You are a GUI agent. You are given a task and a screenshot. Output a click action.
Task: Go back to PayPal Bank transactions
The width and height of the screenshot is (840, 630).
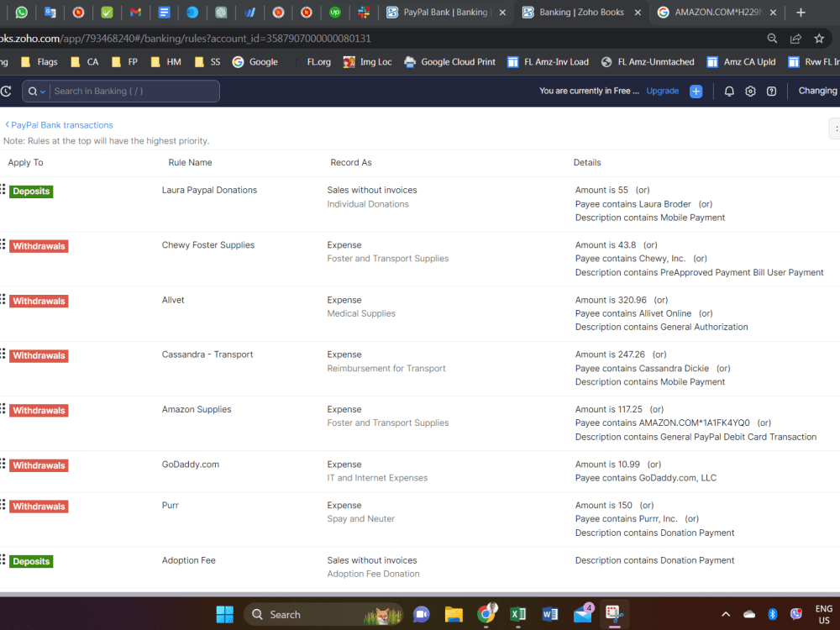point(59,125)
